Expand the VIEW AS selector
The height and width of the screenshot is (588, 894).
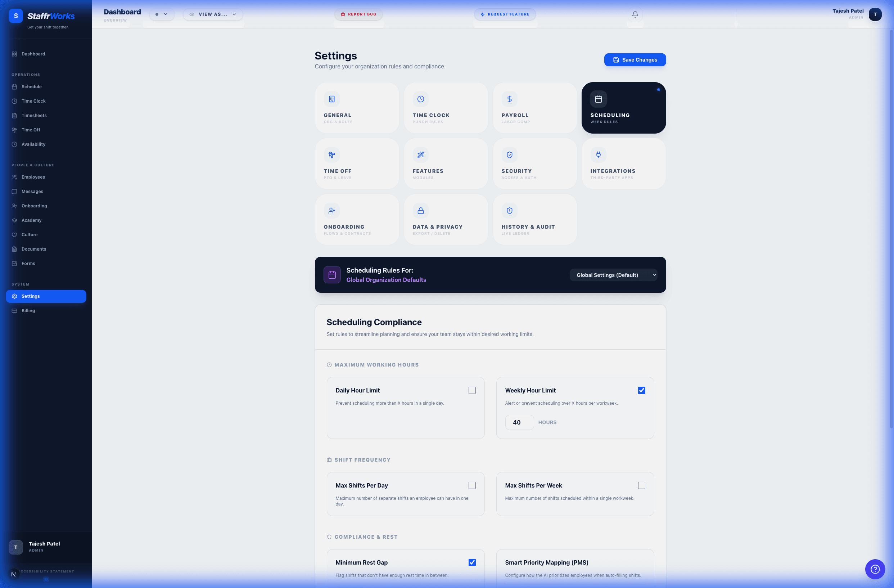click(x=213, y=14)
